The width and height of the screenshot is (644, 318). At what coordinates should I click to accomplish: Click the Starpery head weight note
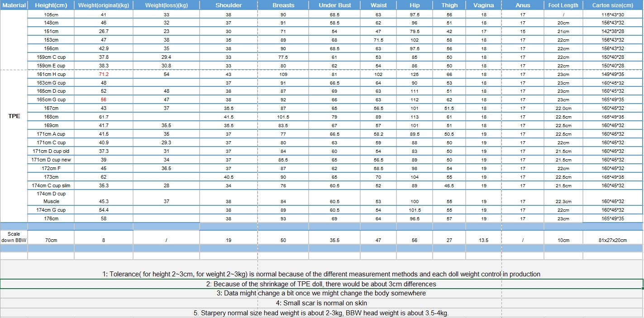[321, 313]
